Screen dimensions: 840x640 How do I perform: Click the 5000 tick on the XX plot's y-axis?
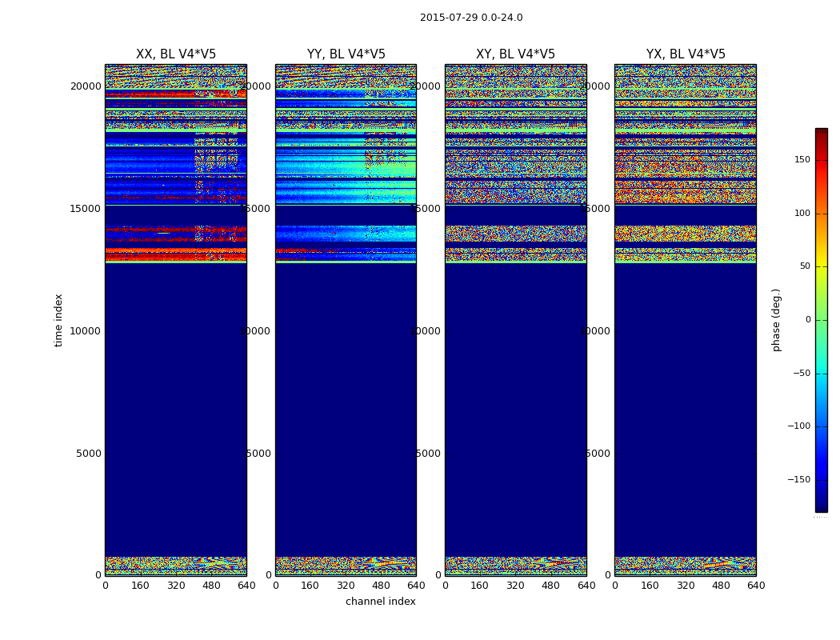point(89,454)
